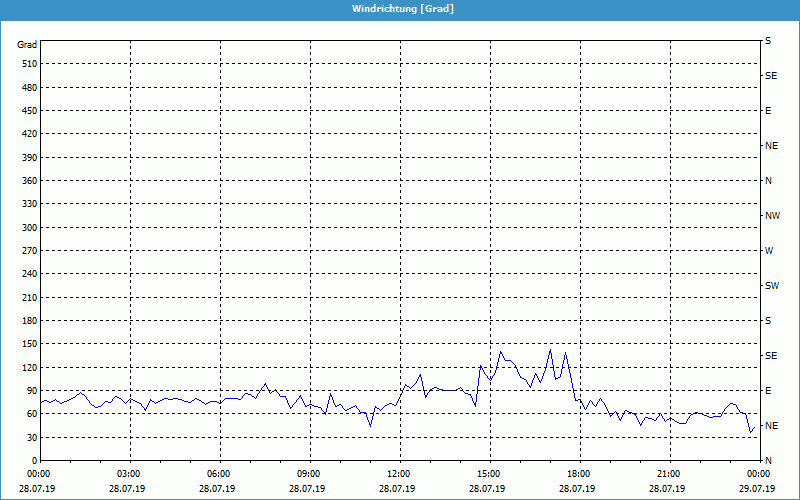Select the 300 degree axis label
This screenshot has height=500, width=800.
[x=28, y=228]
